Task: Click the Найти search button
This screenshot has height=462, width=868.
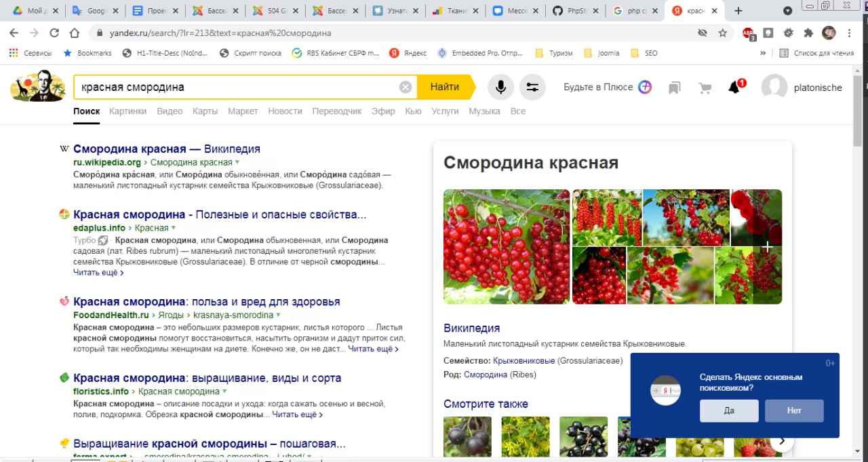Action: [x=445, y=87]
